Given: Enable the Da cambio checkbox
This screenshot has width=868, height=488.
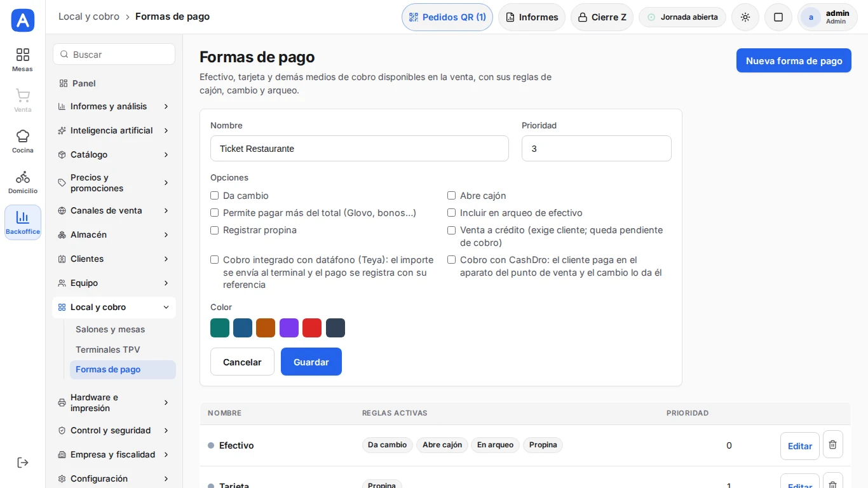Looking at the screenshot, I should point(215,196).
